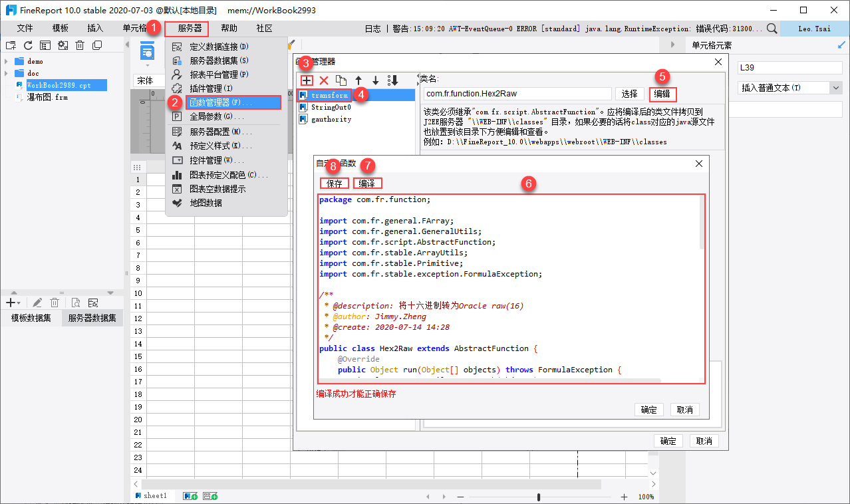
Task: Move selected function up in list
Action: pyautogui.click(x=358, y=80)
